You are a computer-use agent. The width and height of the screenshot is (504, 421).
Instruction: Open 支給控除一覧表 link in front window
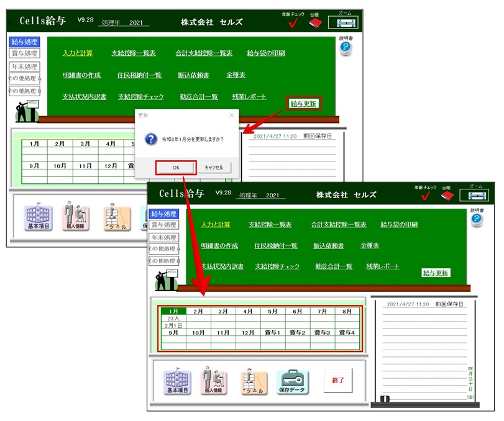270,224
